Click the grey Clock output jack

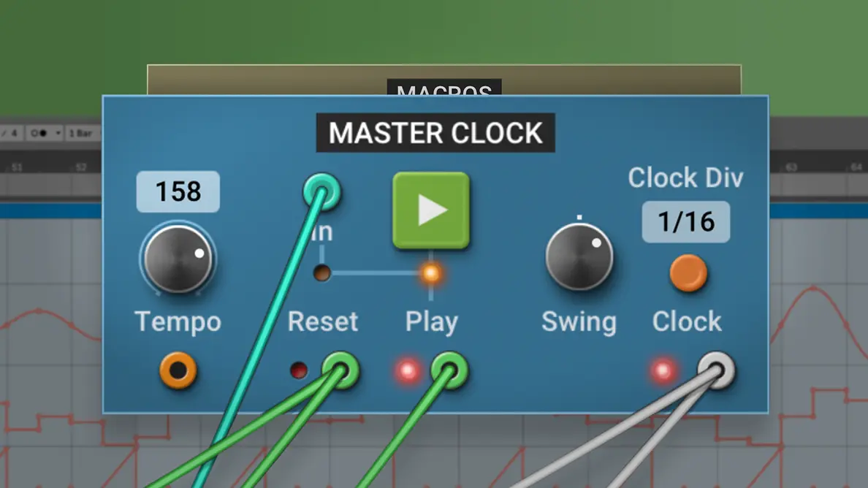point(716,370)
